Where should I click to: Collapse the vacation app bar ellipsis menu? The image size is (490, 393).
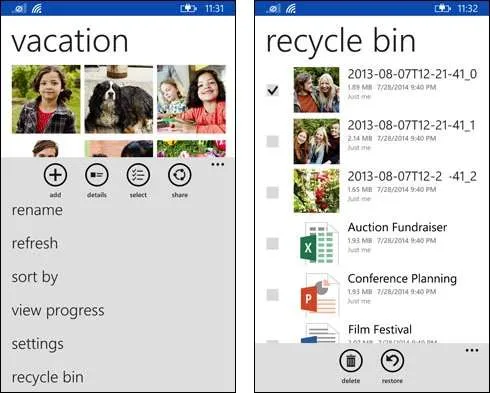217,164
